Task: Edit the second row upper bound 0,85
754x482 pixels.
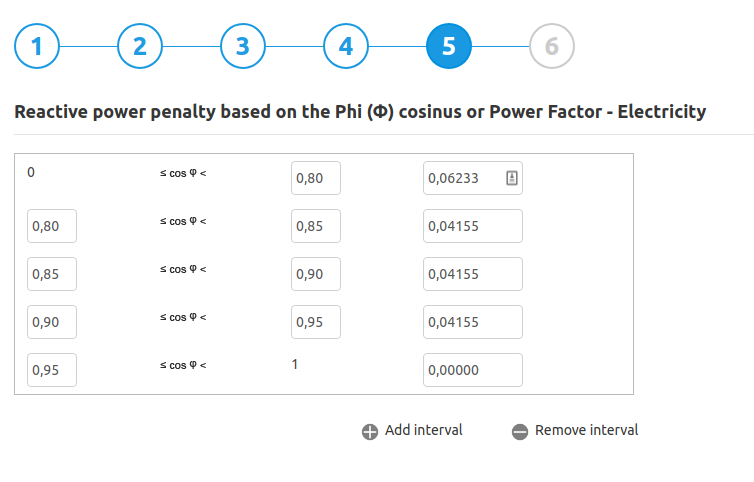Action: coord(316,226)
